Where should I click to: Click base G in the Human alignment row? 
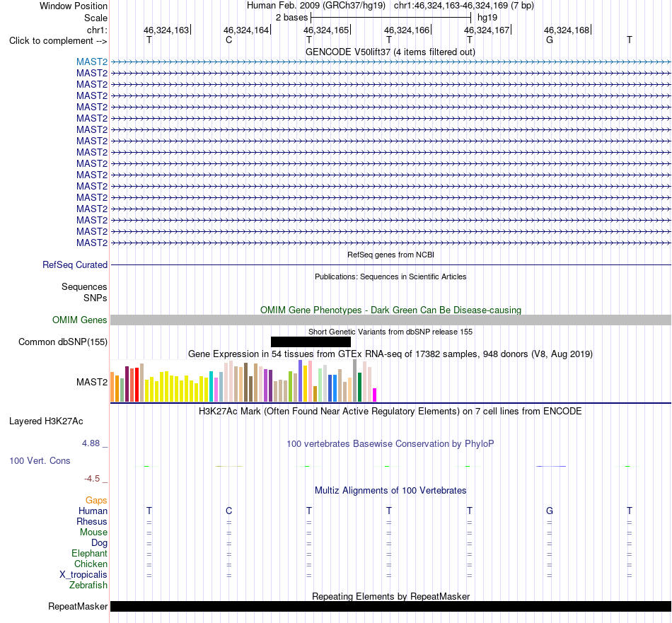tap(550, 511)
